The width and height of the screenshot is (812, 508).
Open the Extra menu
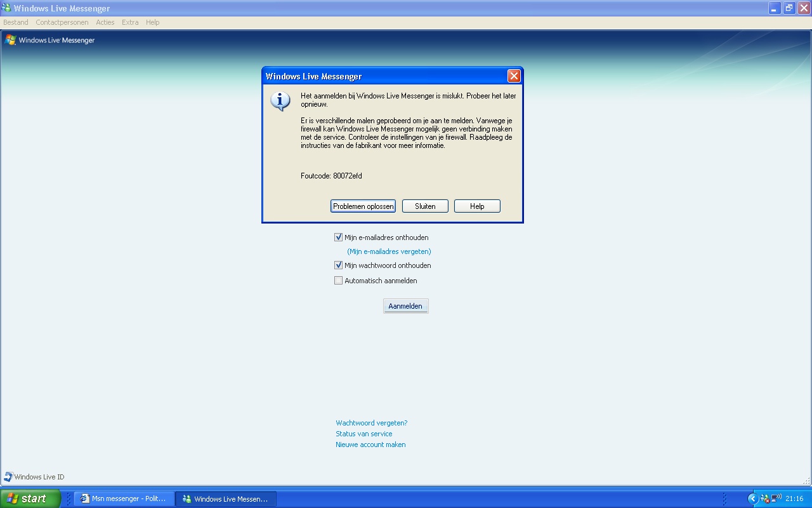(x=130, y=22)
